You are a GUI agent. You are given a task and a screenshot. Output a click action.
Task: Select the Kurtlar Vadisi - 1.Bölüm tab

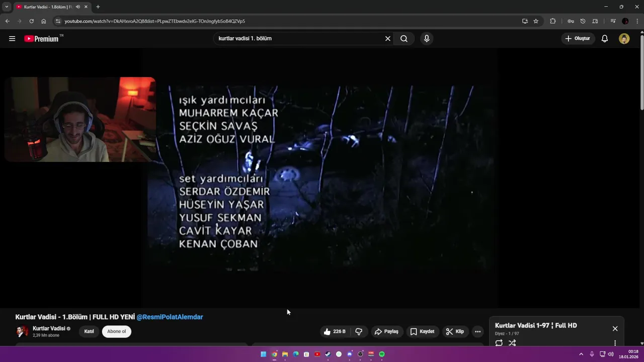click(x=48, y=7)
